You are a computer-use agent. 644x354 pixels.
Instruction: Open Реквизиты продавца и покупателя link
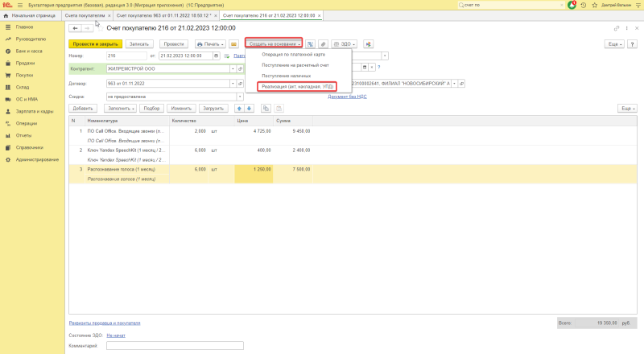105,323
